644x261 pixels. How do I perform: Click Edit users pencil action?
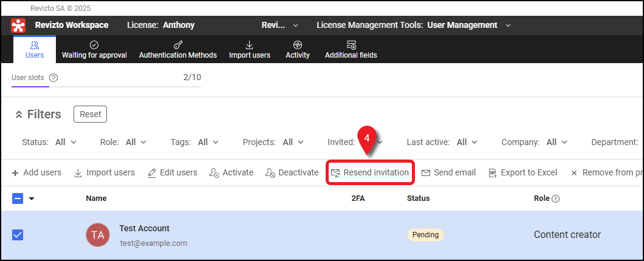pos(173,172)
